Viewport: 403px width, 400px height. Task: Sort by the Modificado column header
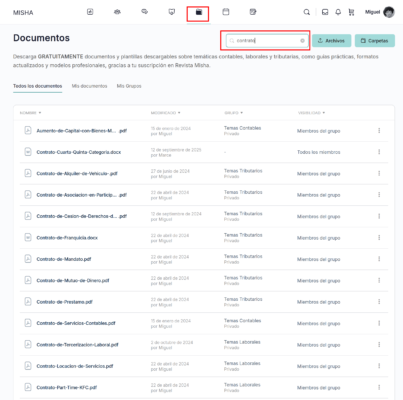point(165,113)
